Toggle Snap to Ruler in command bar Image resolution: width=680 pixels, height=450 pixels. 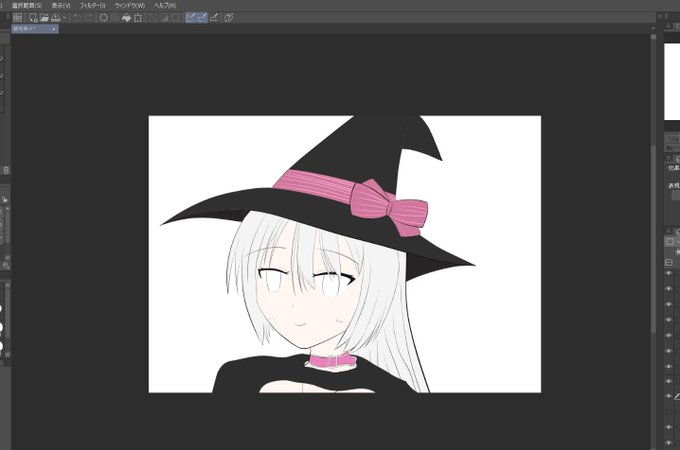(190, 17)
